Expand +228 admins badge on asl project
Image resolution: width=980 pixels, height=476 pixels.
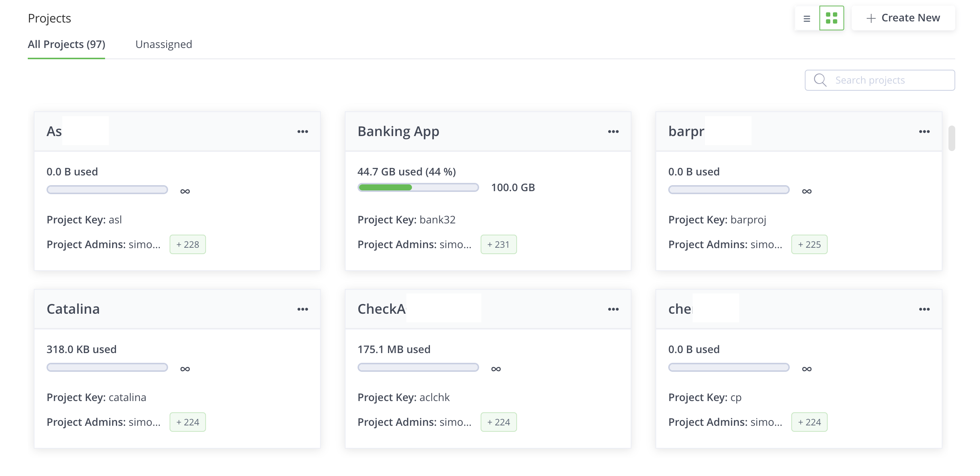(187, 244)
